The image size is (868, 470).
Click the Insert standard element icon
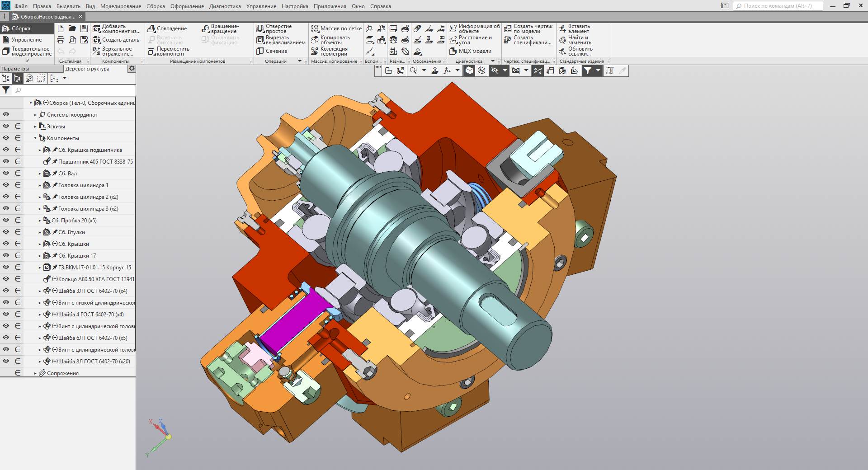(x=562, y=28)
